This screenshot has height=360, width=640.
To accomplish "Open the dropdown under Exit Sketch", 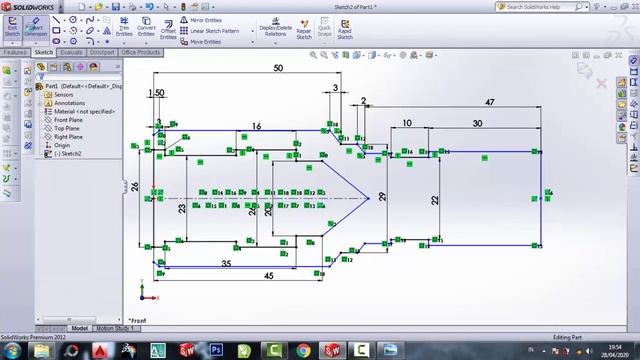I will pos(13,43).
